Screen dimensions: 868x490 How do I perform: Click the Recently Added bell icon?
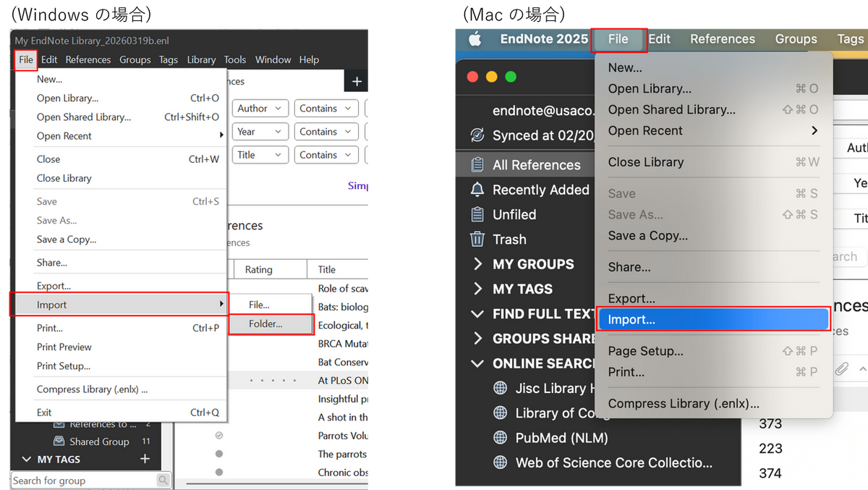tap(477, 190)
